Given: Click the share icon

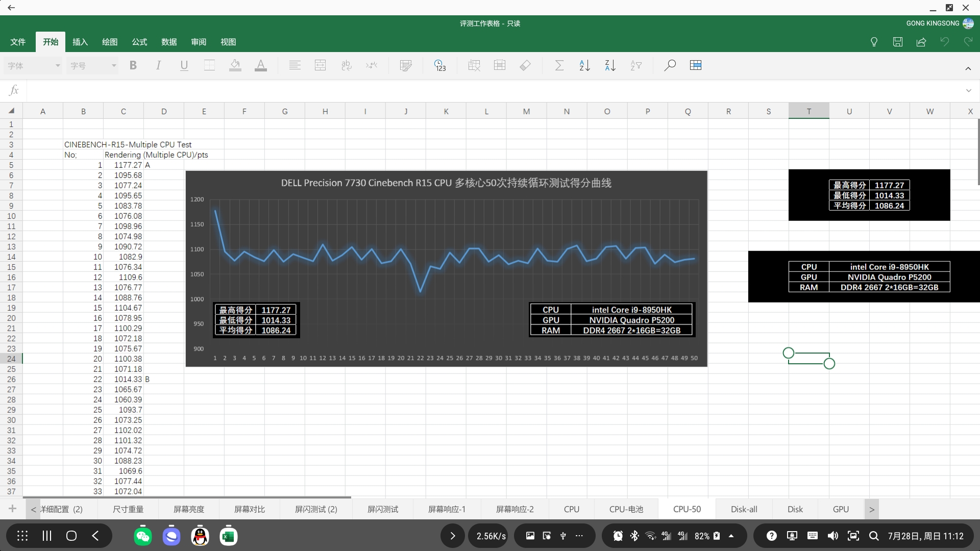Looking at the screenshot, I should point(921,42).
